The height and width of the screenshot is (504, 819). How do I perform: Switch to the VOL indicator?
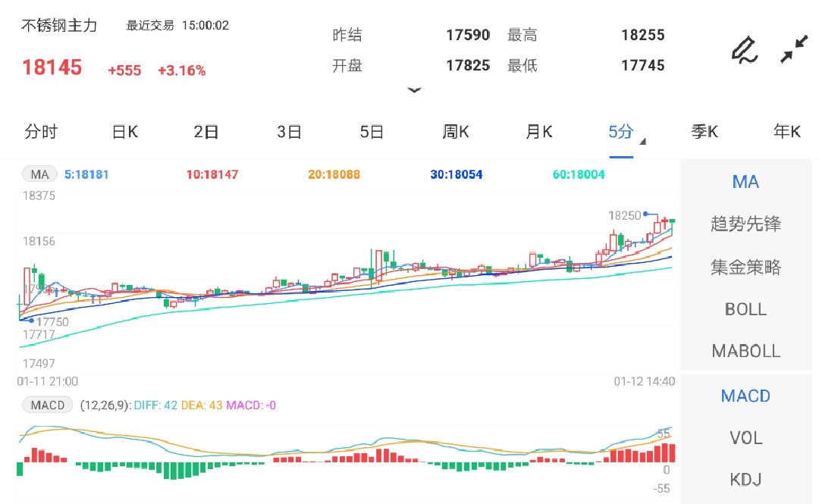click(x=746, y=437)
